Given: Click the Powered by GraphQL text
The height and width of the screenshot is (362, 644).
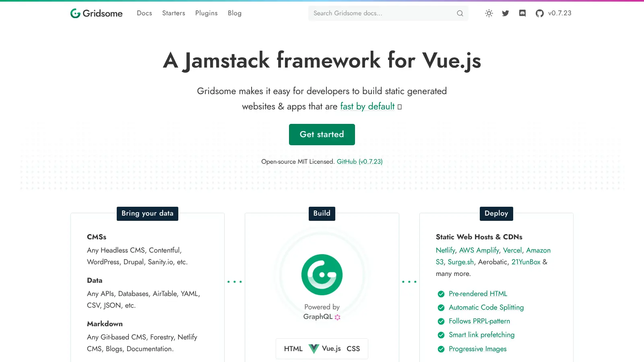Looking at the screenshot, I should pyautogui.click(x=322, y=312).
